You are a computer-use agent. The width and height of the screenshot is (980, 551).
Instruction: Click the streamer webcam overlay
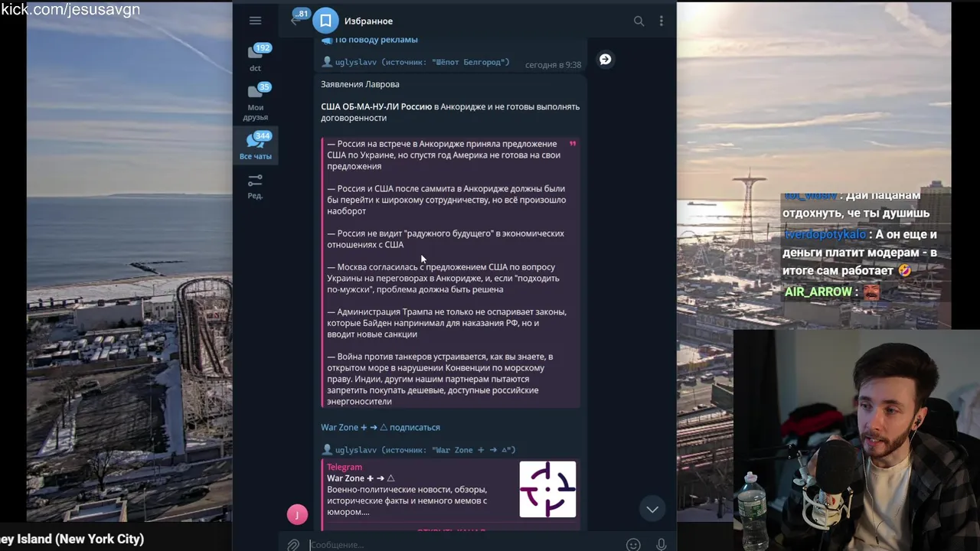(856, 440)
